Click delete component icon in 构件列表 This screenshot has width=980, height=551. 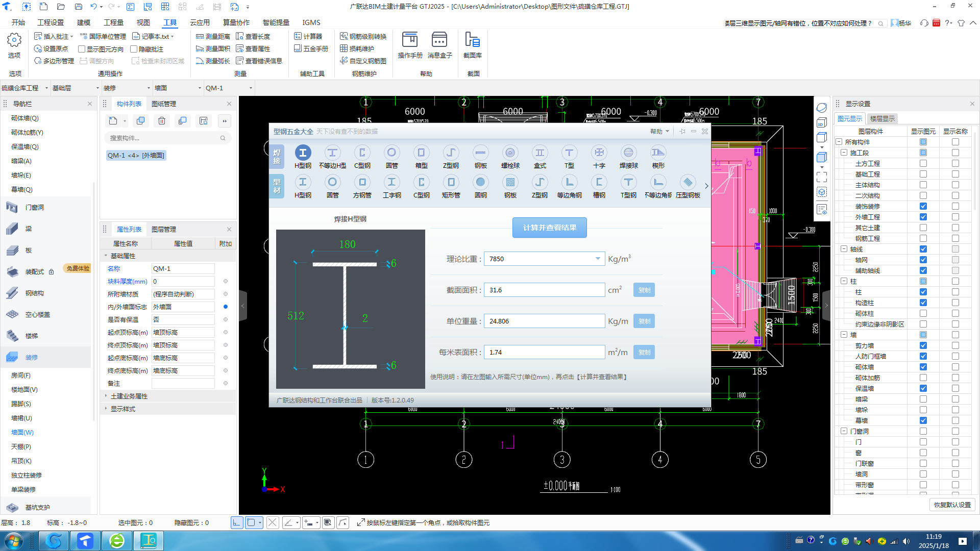162,121
